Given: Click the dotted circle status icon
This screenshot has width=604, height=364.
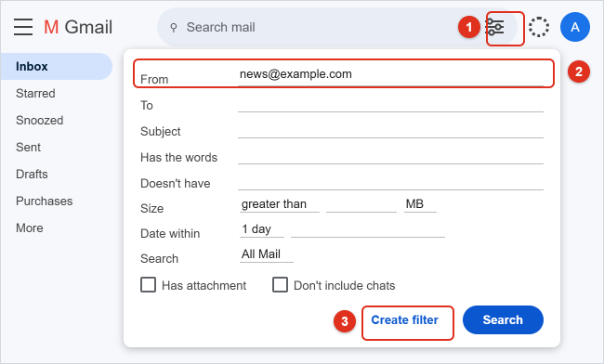Looking at the screenshot, I should click(539, 27).
